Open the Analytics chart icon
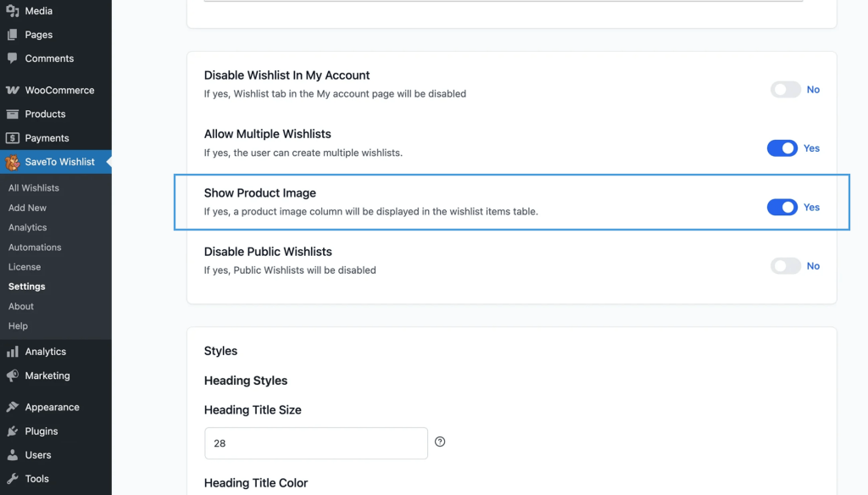This screenshot has width=868, height=495. pyautogui.click(x=12, y=351)
